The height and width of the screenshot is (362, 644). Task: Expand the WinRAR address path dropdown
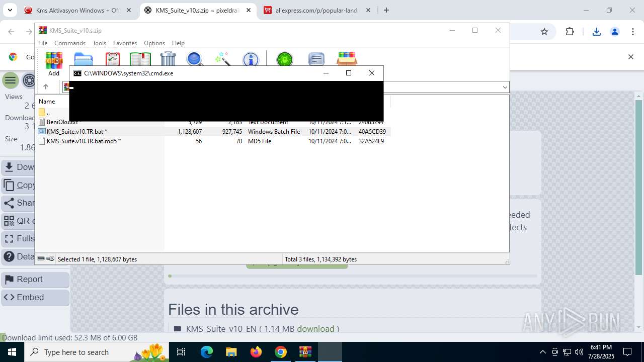[x=505, y=87]
